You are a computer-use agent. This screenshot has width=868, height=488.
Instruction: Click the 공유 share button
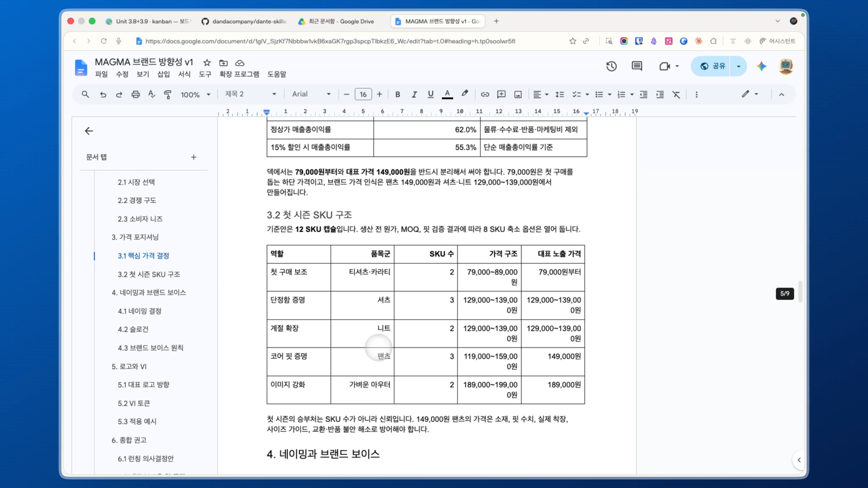coord(711,66)
